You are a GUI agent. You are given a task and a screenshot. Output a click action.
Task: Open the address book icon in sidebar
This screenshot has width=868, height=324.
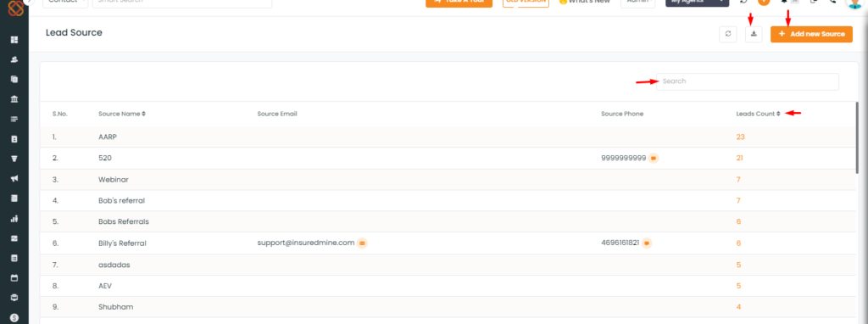tap(14, 139)
